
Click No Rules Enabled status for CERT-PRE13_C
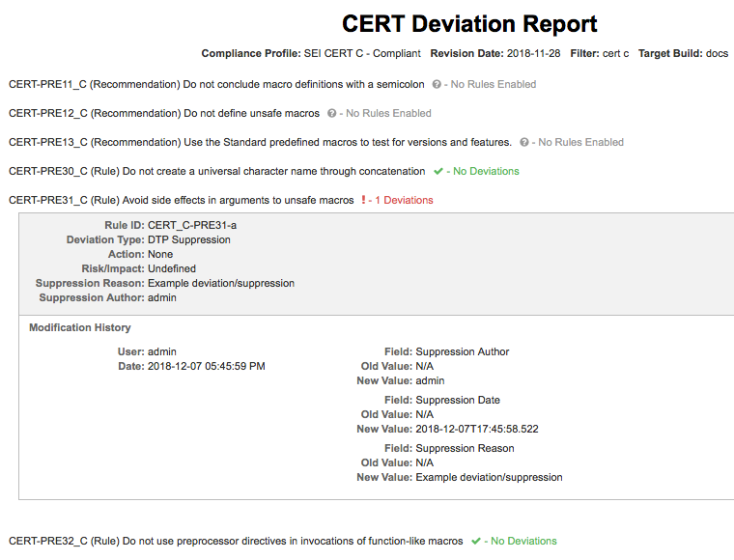click(x=581, y=142)
